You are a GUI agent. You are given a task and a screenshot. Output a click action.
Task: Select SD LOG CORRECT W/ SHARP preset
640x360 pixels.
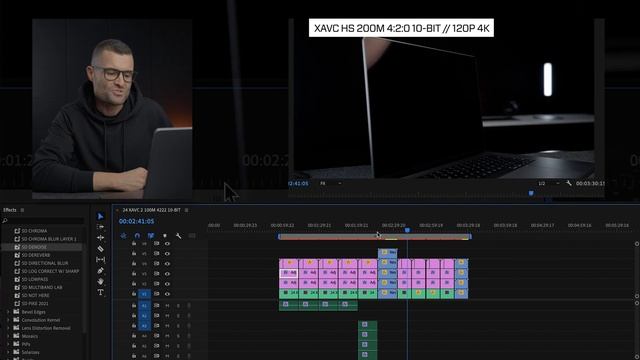[x=50, y=271]
